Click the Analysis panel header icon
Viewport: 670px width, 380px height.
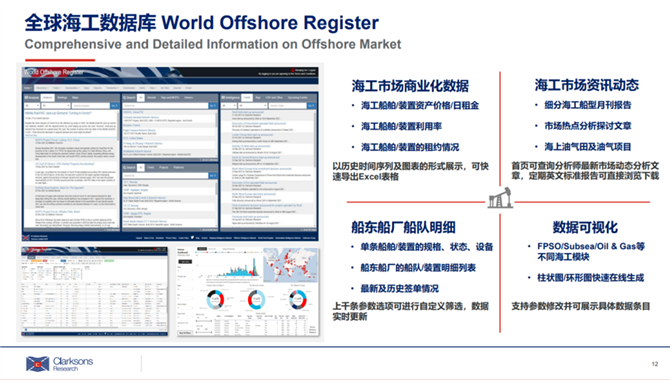(26, 97)
